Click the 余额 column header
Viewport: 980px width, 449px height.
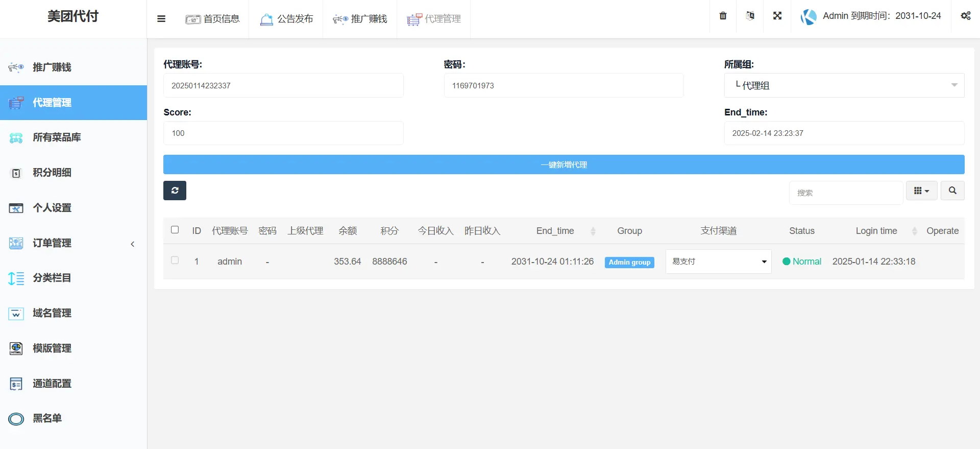point(348,231)
